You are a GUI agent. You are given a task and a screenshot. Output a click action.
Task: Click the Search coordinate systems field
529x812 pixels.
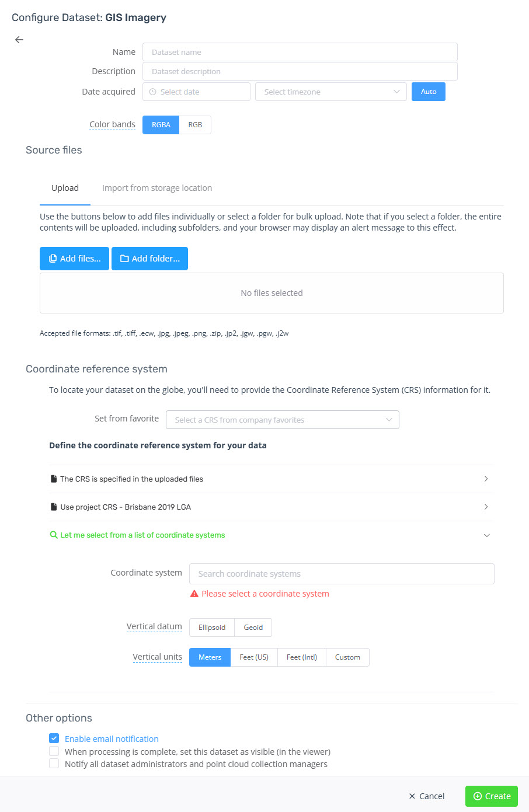coord(342,574)
